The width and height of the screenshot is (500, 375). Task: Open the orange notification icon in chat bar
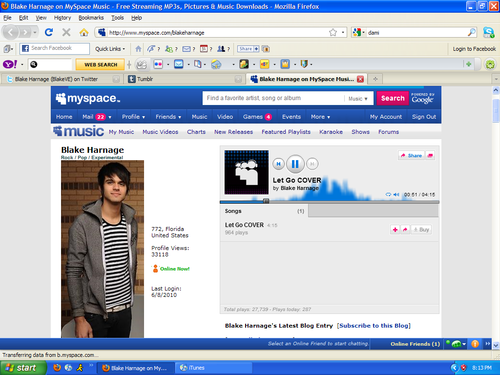[x=475, y=344]
